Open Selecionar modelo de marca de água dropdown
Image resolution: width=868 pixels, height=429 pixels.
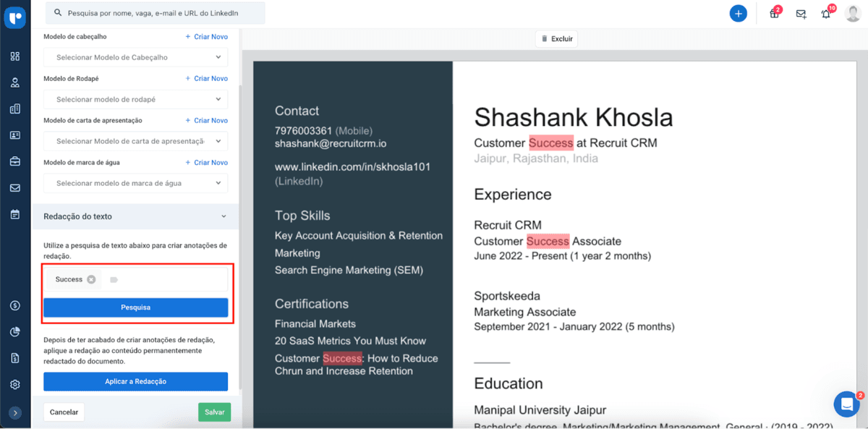(135, 184)
